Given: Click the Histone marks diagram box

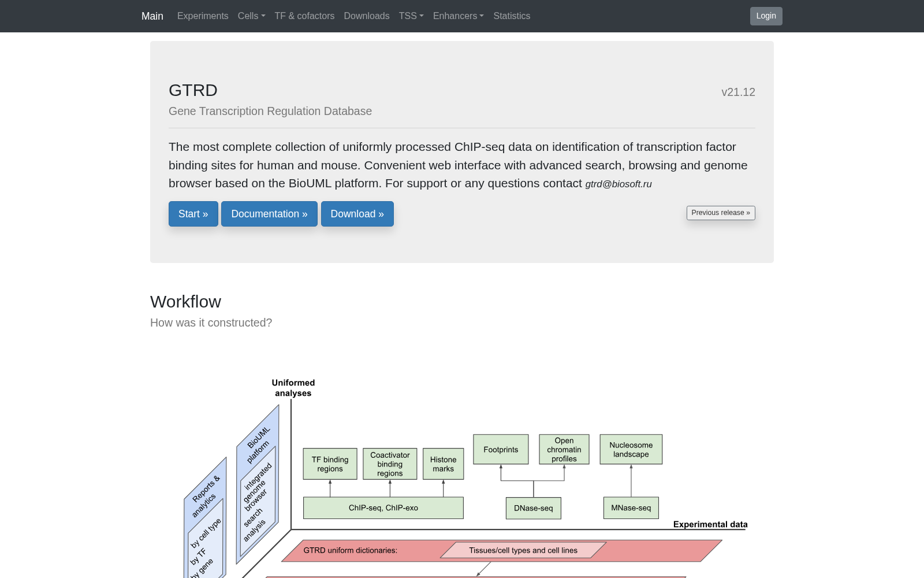Looking at the screenshot, I should click(443, 464).
